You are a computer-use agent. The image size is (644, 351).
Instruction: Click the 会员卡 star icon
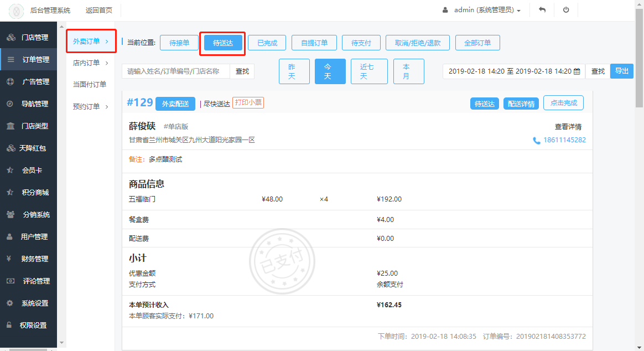click(x=11, y=170)
